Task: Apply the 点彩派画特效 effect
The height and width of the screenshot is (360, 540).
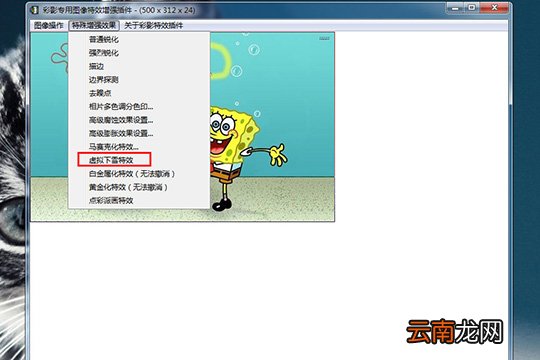Action: pos(139,201)
